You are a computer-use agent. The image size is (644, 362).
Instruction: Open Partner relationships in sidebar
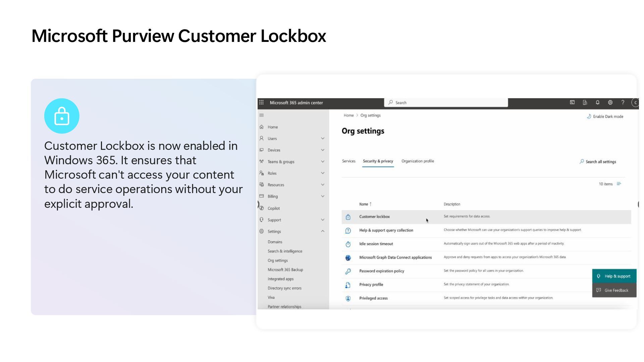coord(284,307)
